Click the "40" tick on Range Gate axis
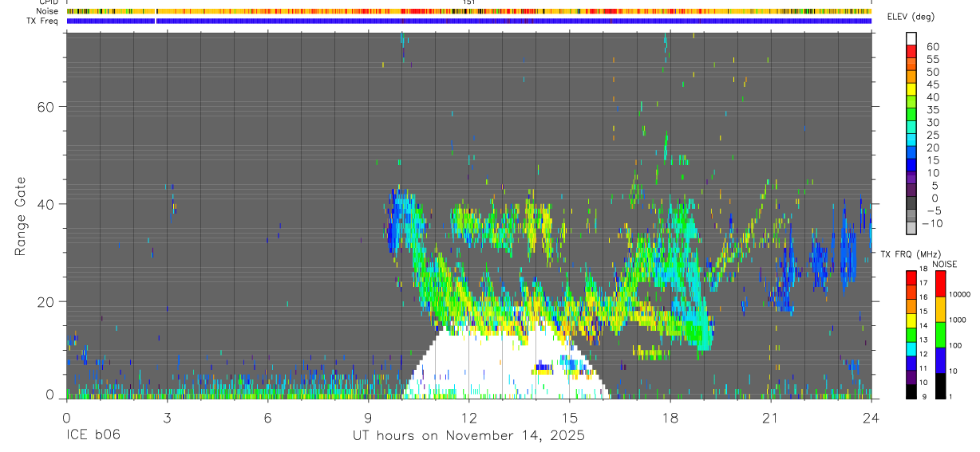The width and height of the screenshot is (980, 452). pos(45,204)
